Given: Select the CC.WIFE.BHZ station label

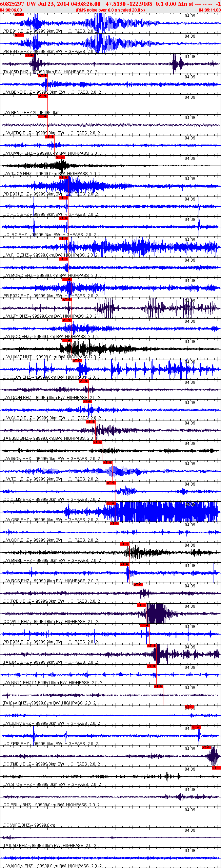Looking at the screenshot, I should tap(29, 825).
